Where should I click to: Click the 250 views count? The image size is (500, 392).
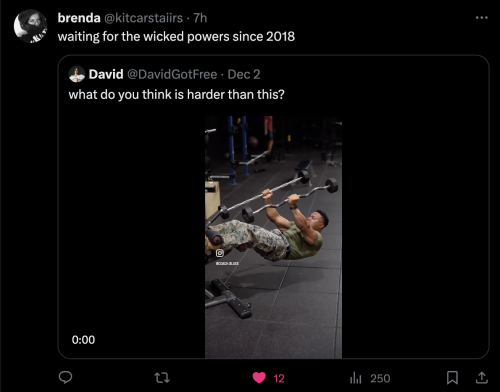(x=380, y=378)
